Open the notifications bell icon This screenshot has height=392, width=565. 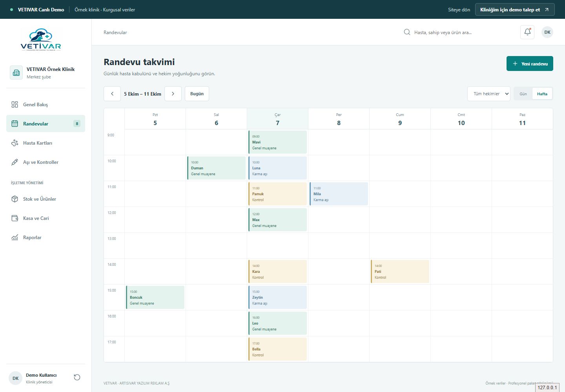[527, 32]
